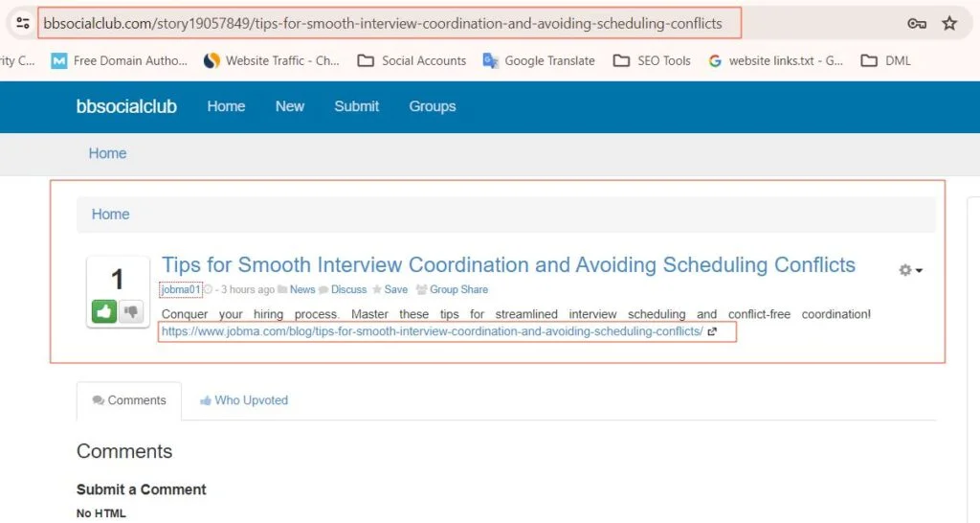Screen dimensions: 980x523
Task: Open the SEO Tools bookmark folder
Action: pos(651,60)
